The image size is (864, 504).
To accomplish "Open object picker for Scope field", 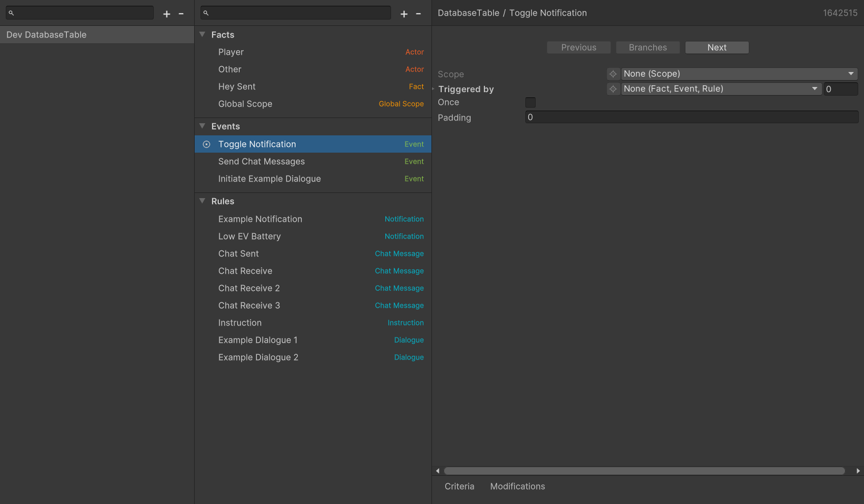I will pyautogui.click(x=613, y=74).
